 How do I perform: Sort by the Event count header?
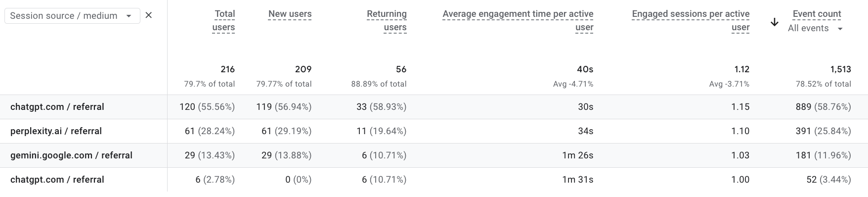[817, 14]
